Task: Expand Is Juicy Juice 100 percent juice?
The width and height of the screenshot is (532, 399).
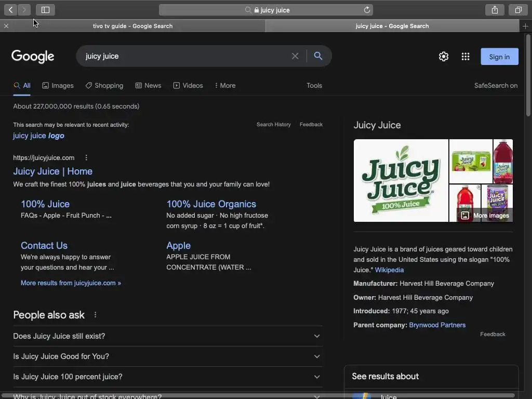Action: [x=168, y=377]
